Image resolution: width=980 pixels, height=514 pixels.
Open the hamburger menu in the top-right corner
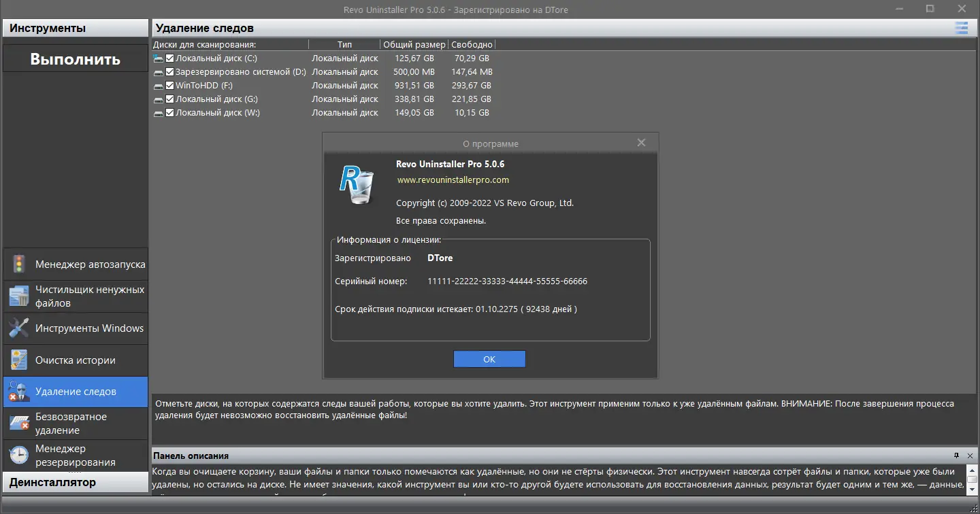tap(962, 28)
